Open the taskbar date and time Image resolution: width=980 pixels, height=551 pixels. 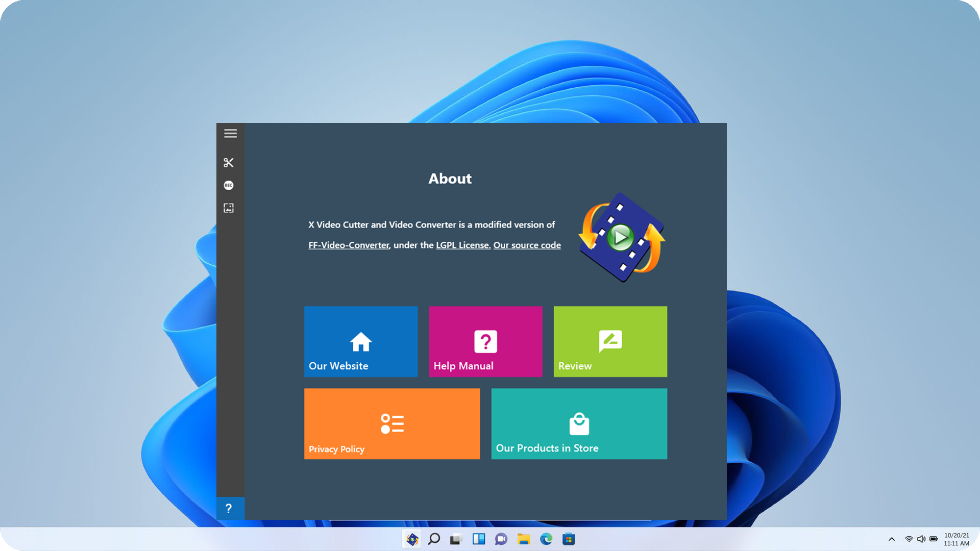tap(956, 539)
